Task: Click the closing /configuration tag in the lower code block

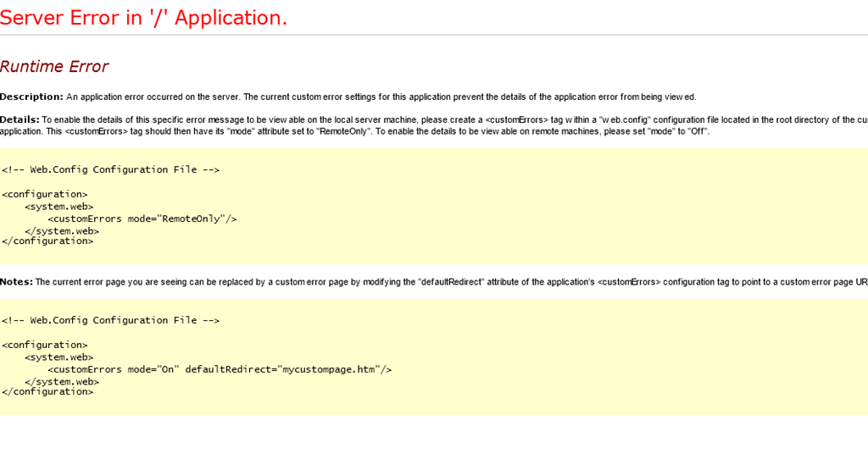Action: [x=47, y=392]
